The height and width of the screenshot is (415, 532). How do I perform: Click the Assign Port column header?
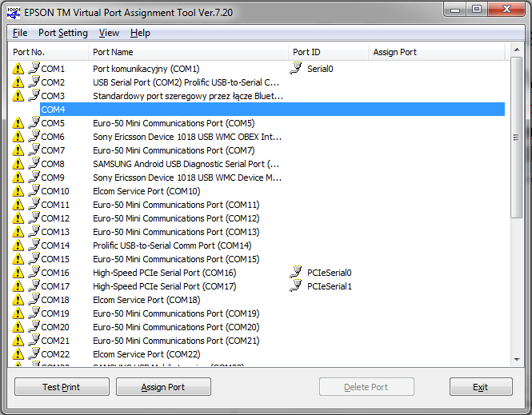pos(437,52)
